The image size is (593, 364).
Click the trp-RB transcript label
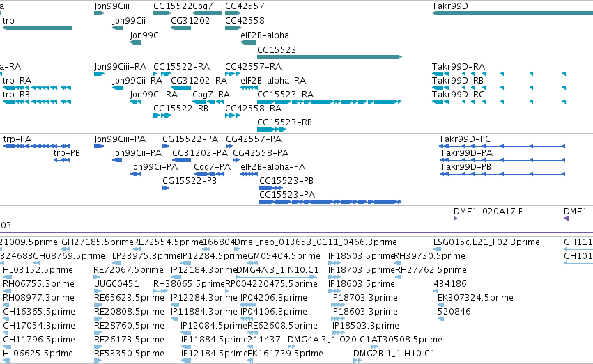click(x=16, y=95)
